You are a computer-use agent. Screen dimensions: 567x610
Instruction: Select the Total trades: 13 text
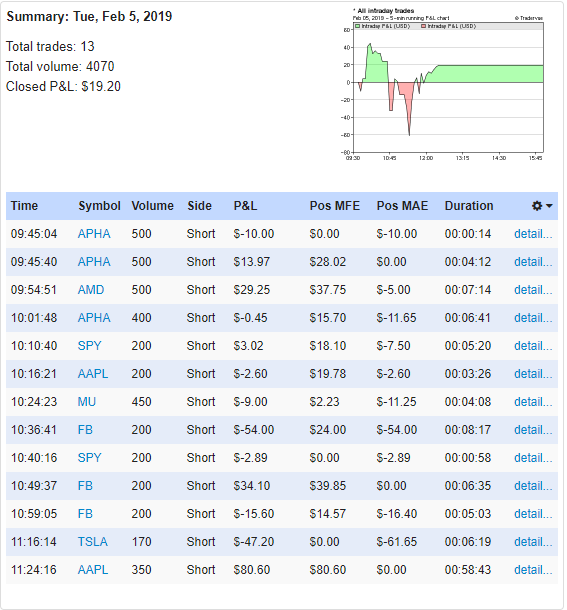(50, 47)
